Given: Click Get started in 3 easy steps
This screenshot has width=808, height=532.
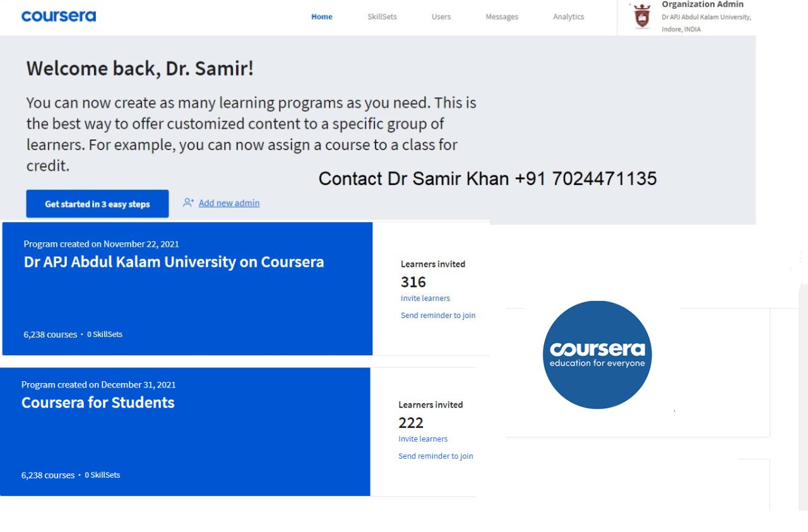Looking at the screenshot, I should pyautogui.click(x=97, y=204).
